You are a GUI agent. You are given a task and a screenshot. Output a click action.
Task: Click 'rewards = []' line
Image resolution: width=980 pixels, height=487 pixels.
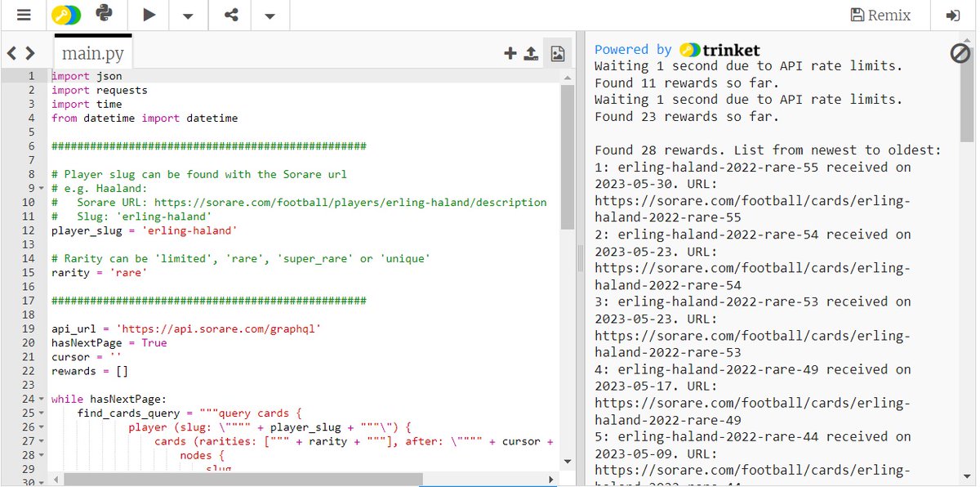point(90,371)
